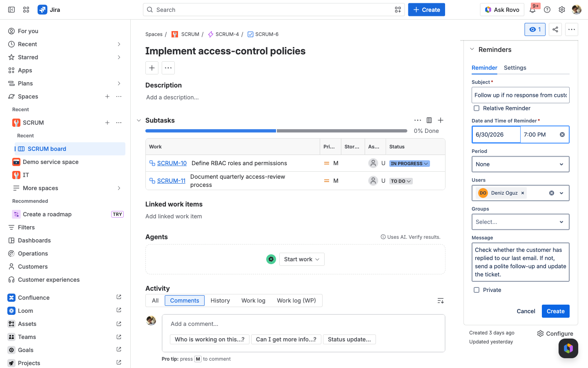
Task: Open the SCRUM-10 subtask link
Action: 172,163
